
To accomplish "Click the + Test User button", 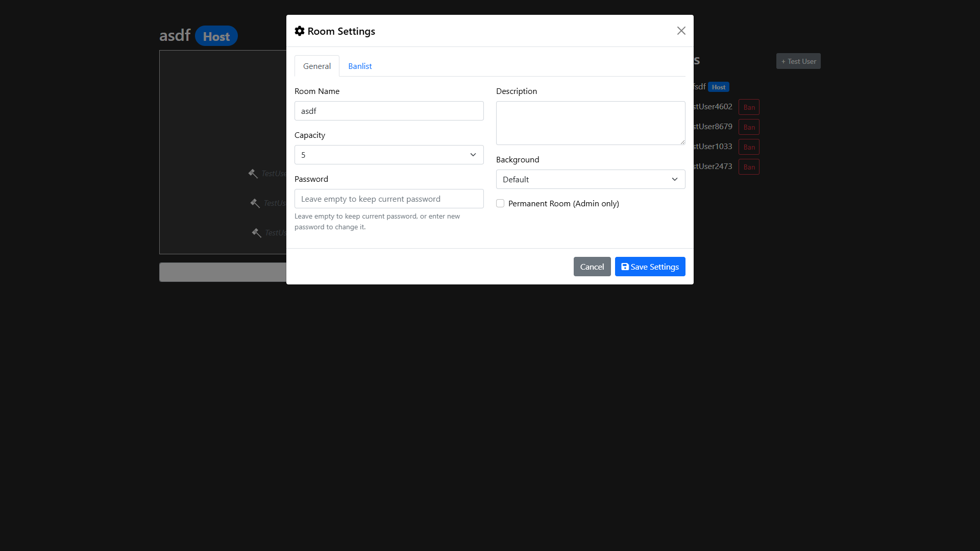I will [798, 61].
